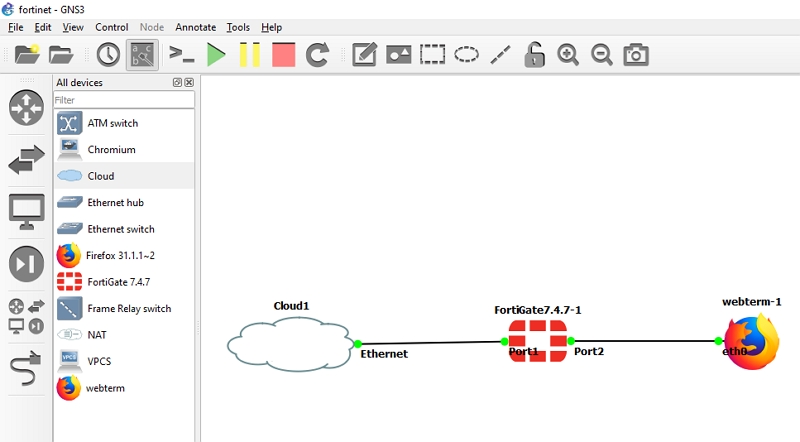Select FortiGate 7.4.7 in device list
The width and height of the screenshot is (800, 442).
point(124,282)
